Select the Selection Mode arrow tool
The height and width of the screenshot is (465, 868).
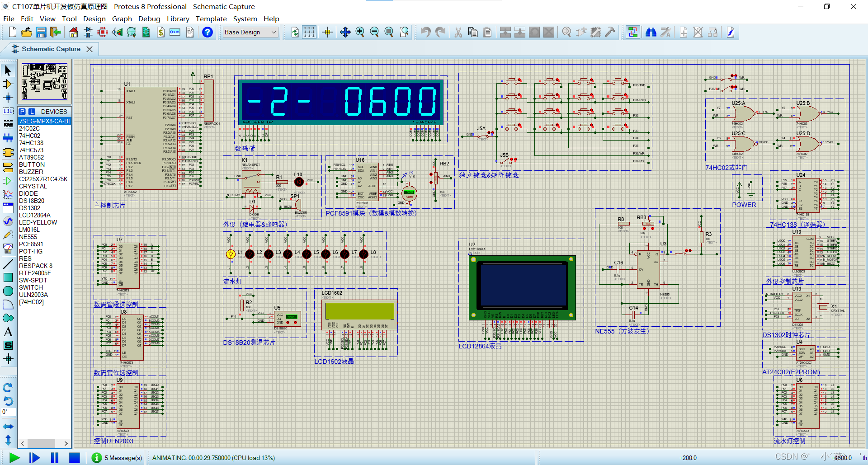(8, 70)
